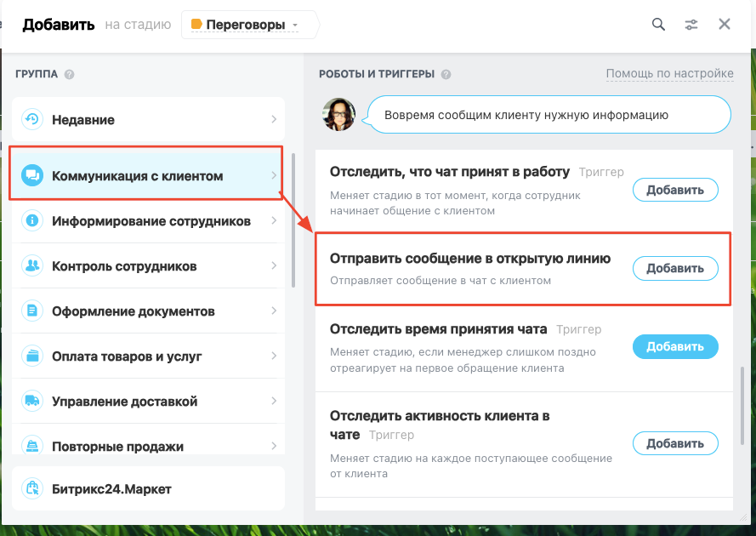Add trigger Отследить время принятия чата
The image size is (756, 536).
pyautogui.click(x=675, y=346)
